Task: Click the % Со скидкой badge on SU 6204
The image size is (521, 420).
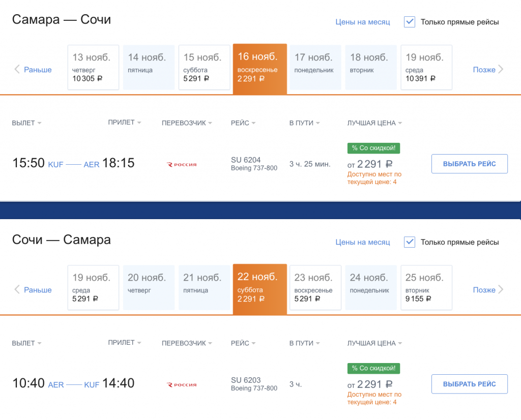Action: pos(374,148)
